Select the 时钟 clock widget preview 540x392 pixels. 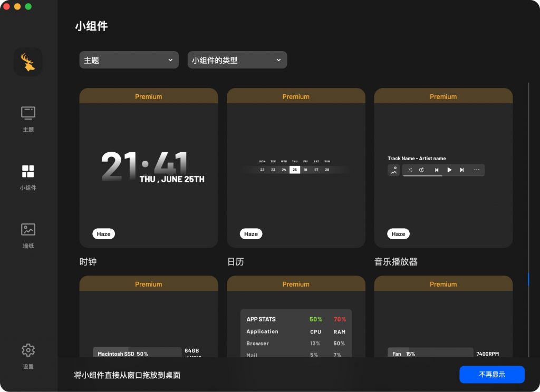(148, 169)
